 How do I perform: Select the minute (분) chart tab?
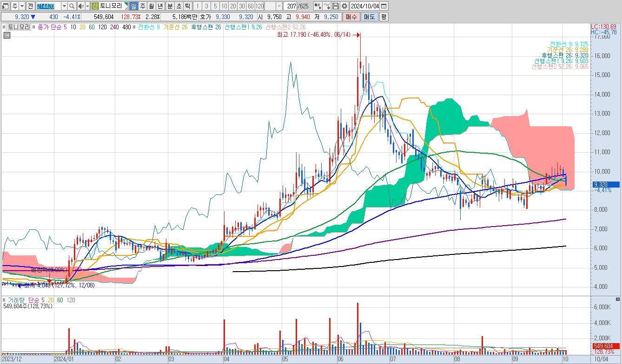[x=170, y=6]
